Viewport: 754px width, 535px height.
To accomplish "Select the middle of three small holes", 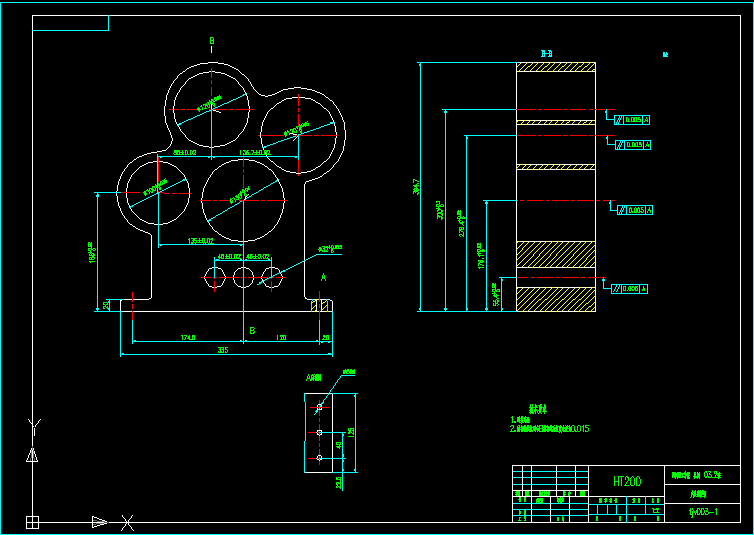I will coord(244,277).
